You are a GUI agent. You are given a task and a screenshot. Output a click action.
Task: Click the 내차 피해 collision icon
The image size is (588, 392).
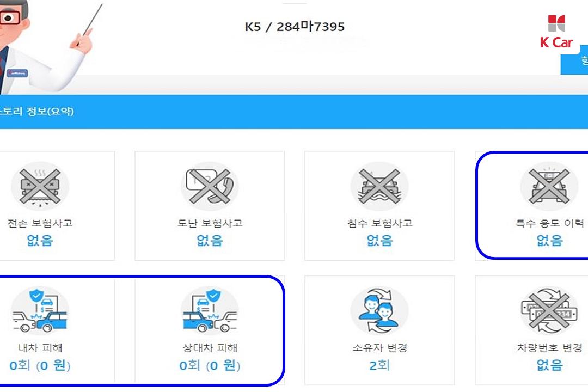[40, 310]
